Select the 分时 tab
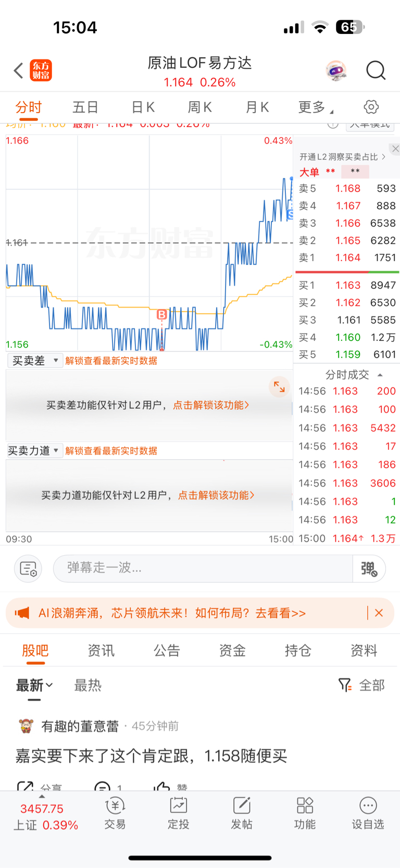The height and width of the screenshot is (868, 400). pos(28,107)
